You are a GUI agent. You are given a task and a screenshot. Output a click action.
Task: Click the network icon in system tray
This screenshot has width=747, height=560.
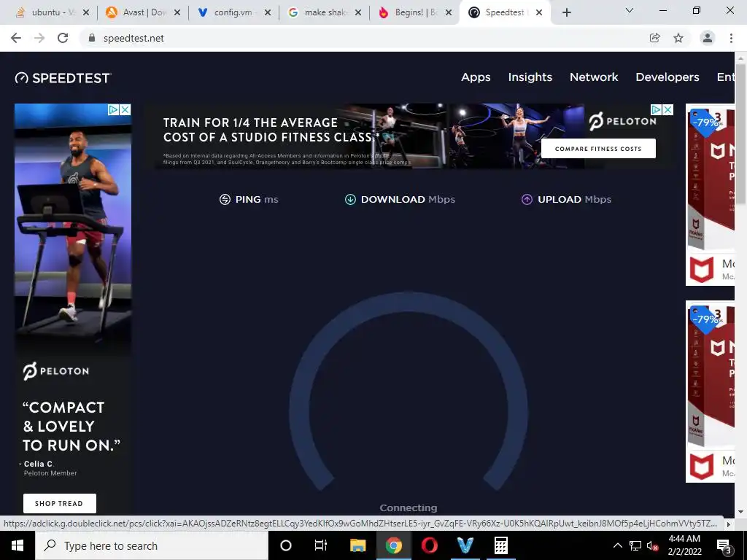click(635, 545)
